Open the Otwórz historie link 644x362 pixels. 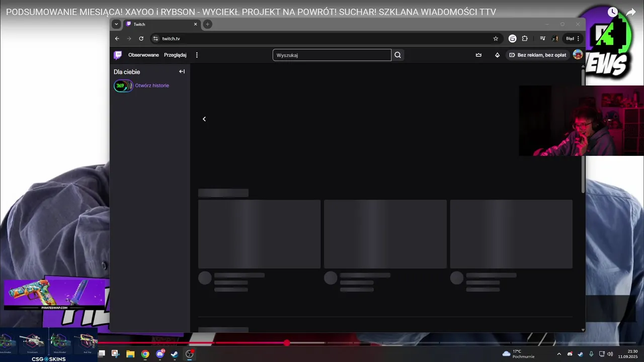coord(152,85)
